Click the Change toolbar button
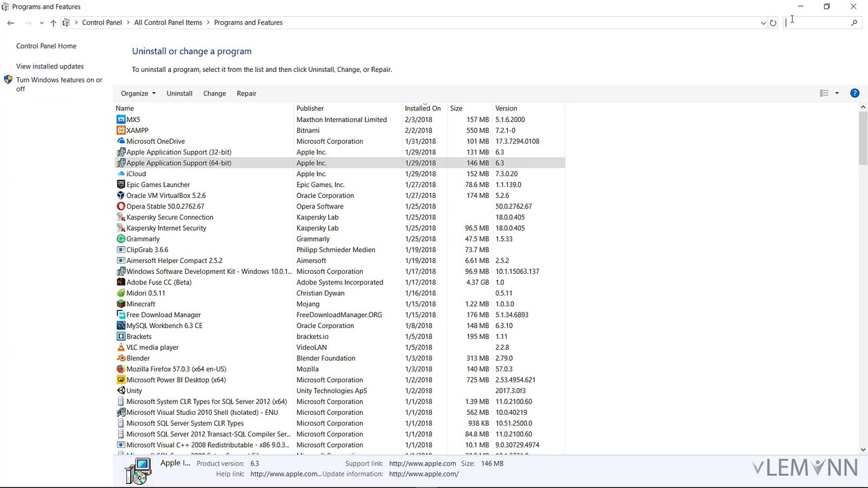868x488 pixels. click(214, 94)
